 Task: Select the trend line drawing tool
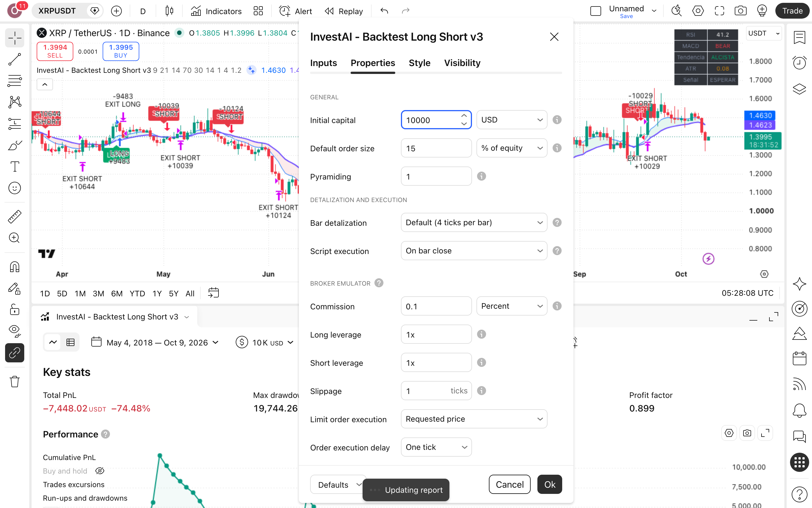14,59
